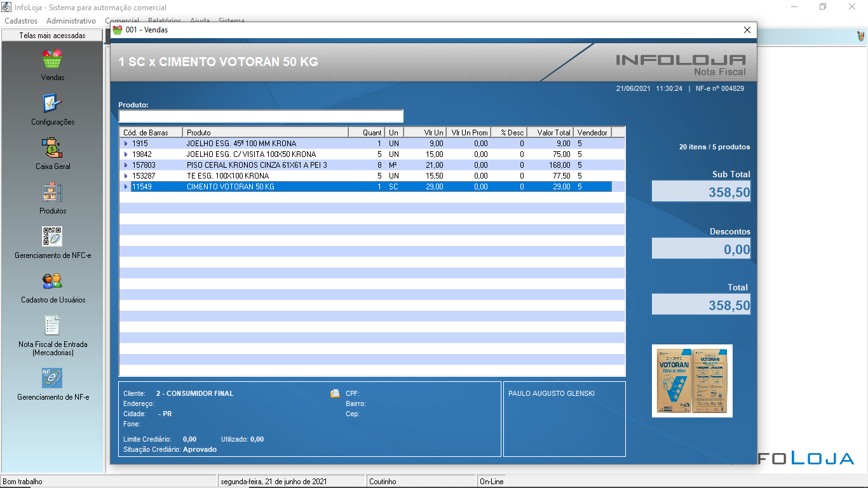
Task: Click barcode cell 153287
Action: pyautogui.click(x=151, y=176)
